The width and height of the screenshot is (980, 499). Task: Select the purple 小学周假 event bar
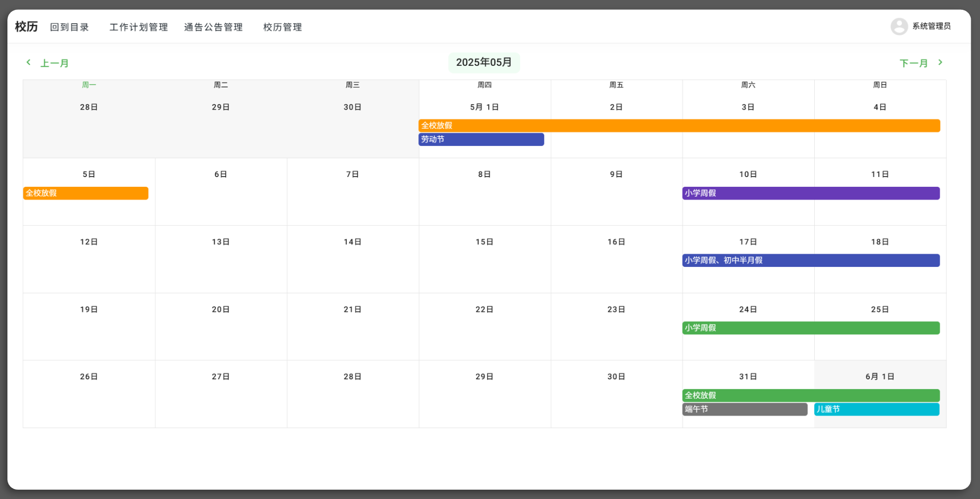[810, 193]
